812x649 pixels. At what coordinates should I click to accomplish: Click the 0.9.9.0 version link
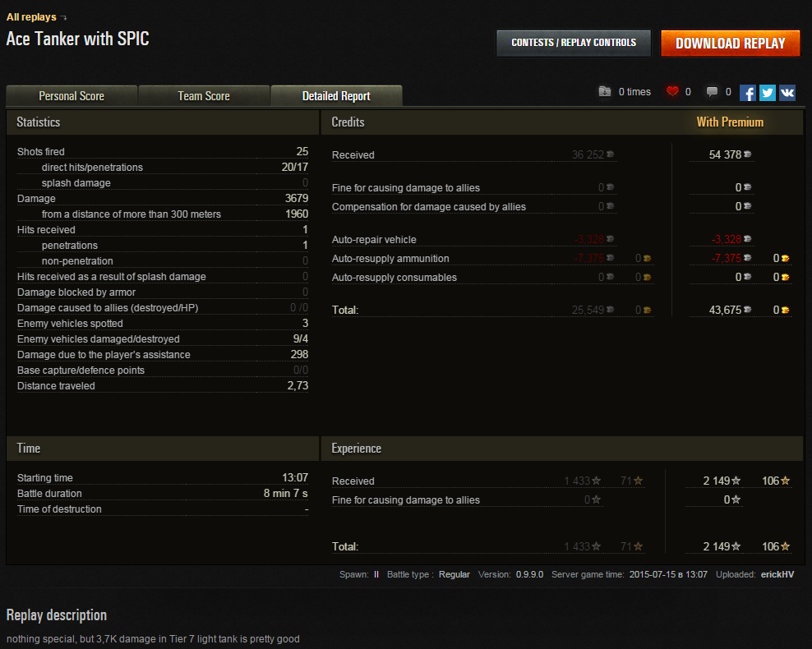tap(529, 574)
